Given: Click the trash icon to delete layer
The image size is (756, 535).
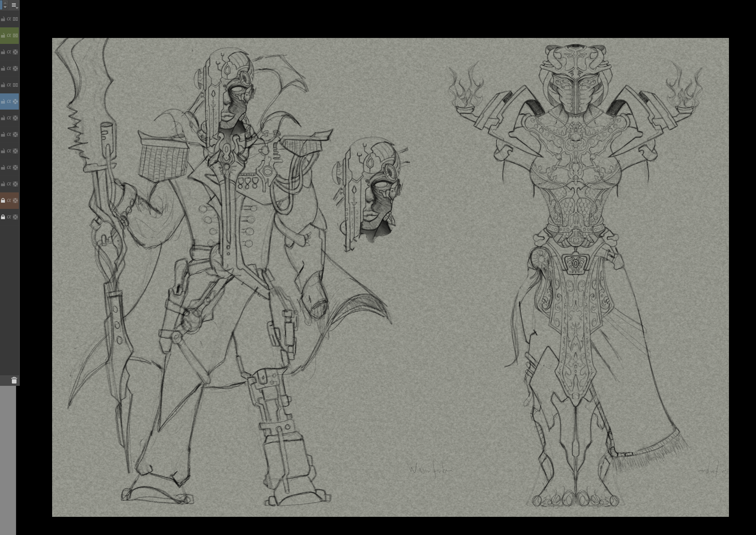Looking at the screenshot, I should 14,381.
